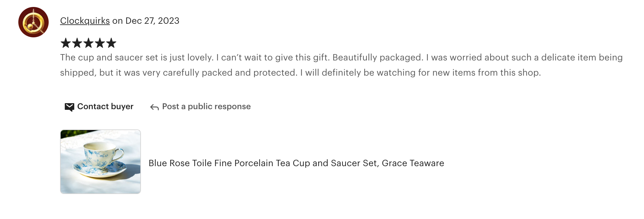Open the Blue Rose Toile listing title
644x219 pixels.
click(x=296, y=163)
